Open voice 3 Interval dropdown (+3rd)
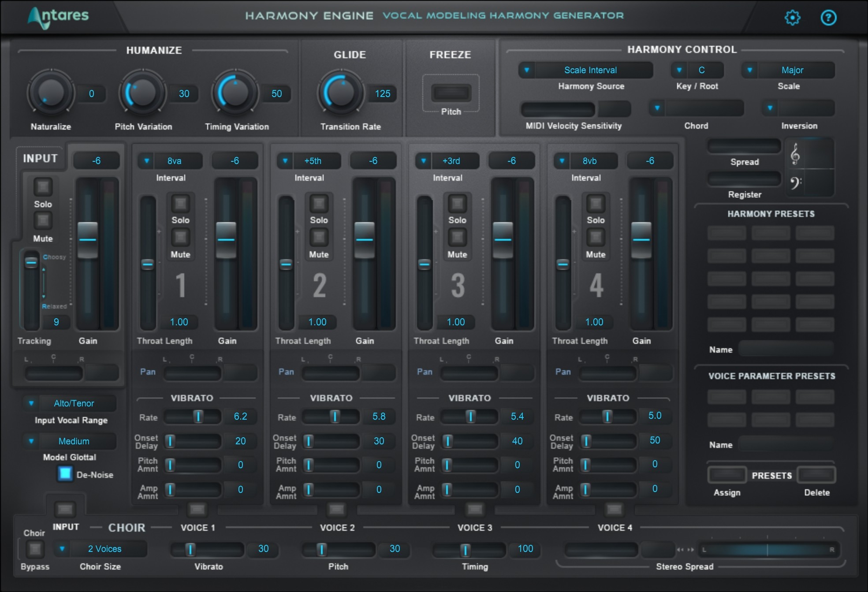 tap(447, 161)
